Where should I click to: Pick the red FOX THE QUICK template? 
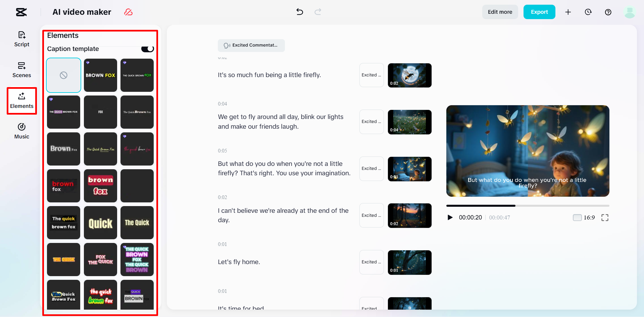(100, 259)
